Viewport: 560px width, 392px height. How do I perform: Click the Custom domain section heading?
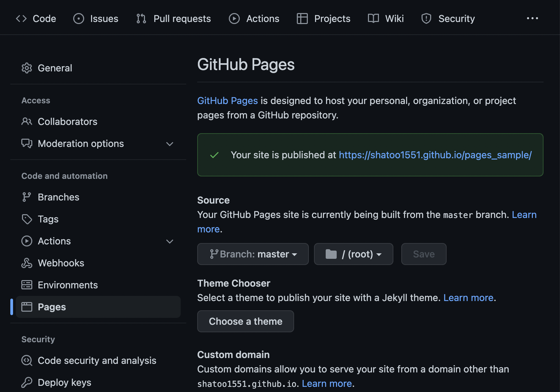(233, 355)
